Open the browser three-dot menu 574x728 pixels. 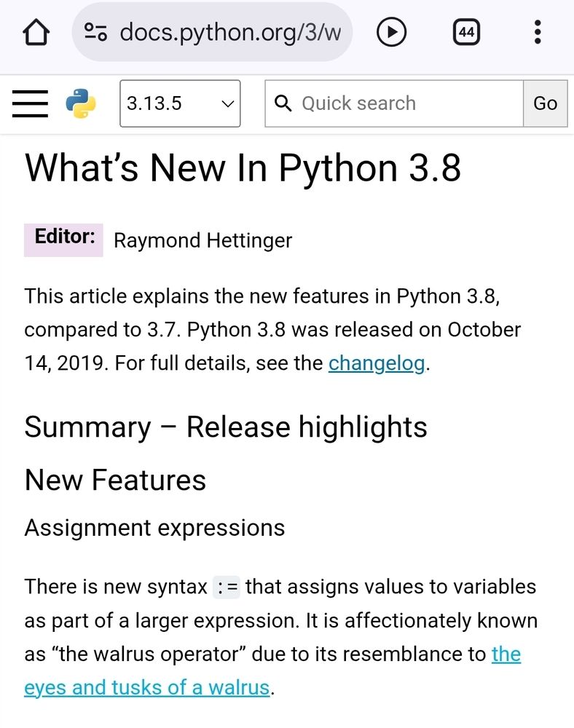click(x=538, y=32)
